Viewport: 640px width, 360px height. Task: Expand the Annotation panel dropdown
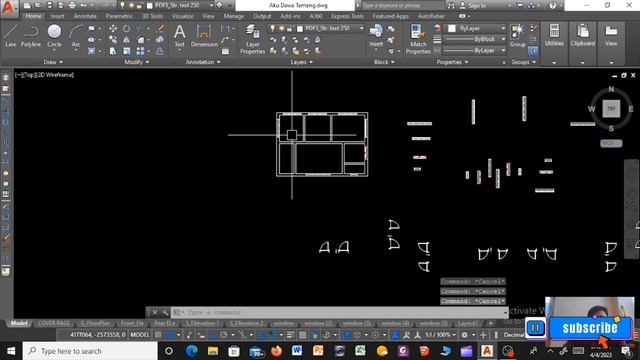click(x=203, y=62)
